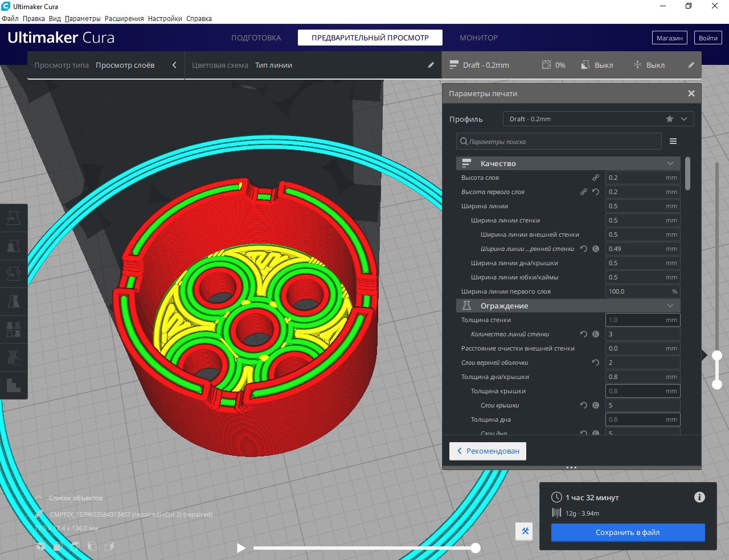Collapse the Просмотр типа panel arrow
This screenshot has width=729, height=560.
tap(174, 65)
